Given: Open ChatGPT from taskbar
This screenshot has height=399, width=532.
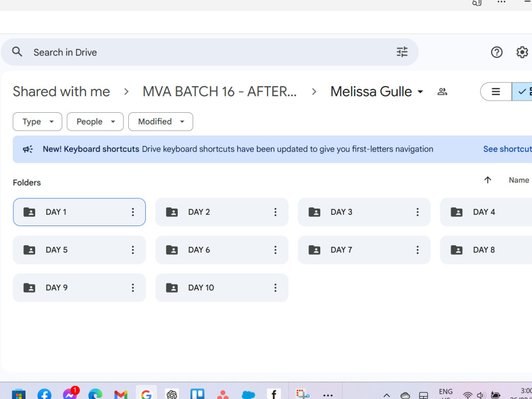Looking at the screenshot, I should point(172,394).
